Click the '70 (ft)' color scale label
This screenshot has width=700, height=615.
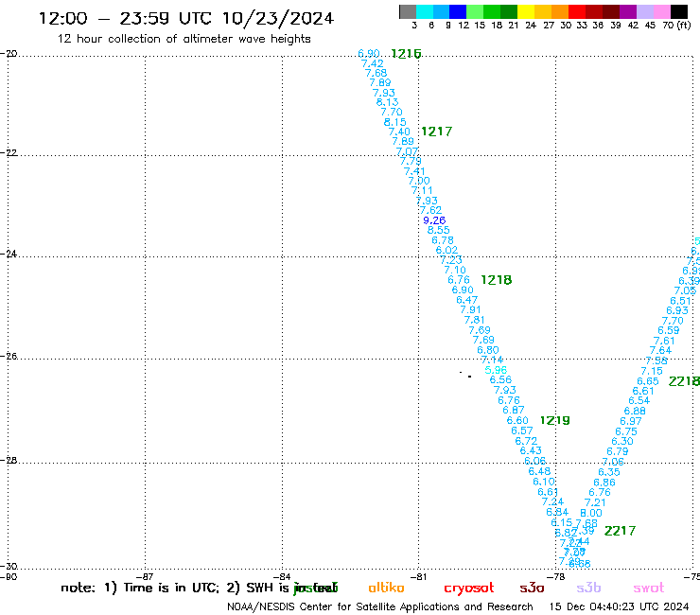(x=676, y=26)
